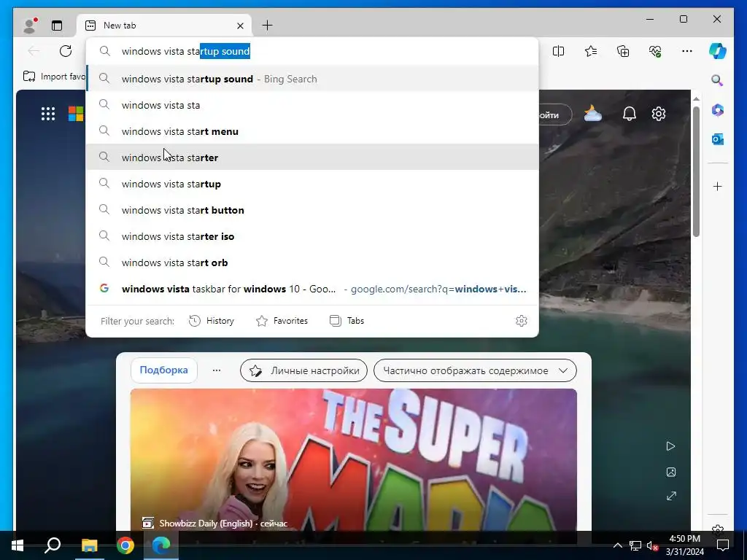The height and width of the screenshot is (560, 747).
Task: Filter search by Favorites
Action: pos(282,321)
